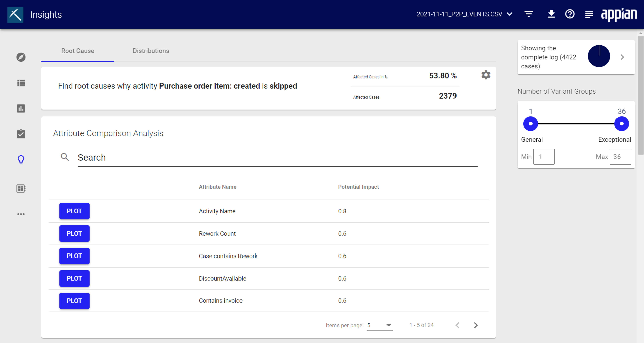Click the Potential Impact column header
The image size is (644, 343).
(x=358, y=187)
